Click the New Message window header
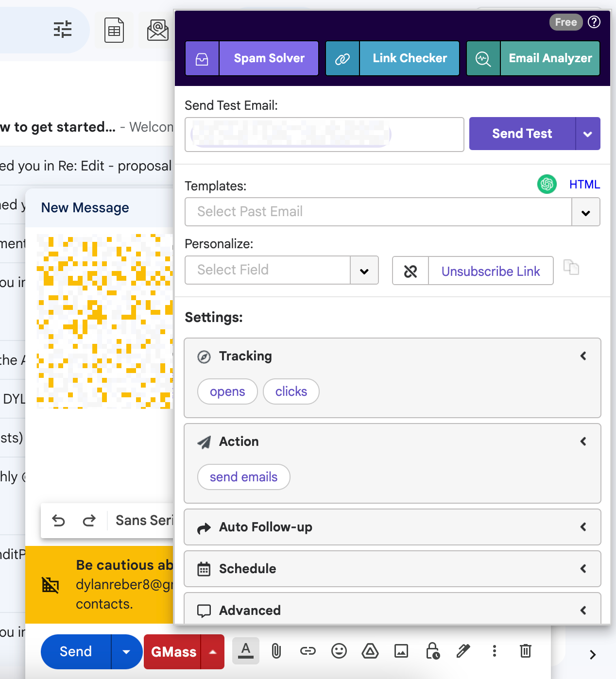This screenshot has height=679, width=616. tap(100, 208)
